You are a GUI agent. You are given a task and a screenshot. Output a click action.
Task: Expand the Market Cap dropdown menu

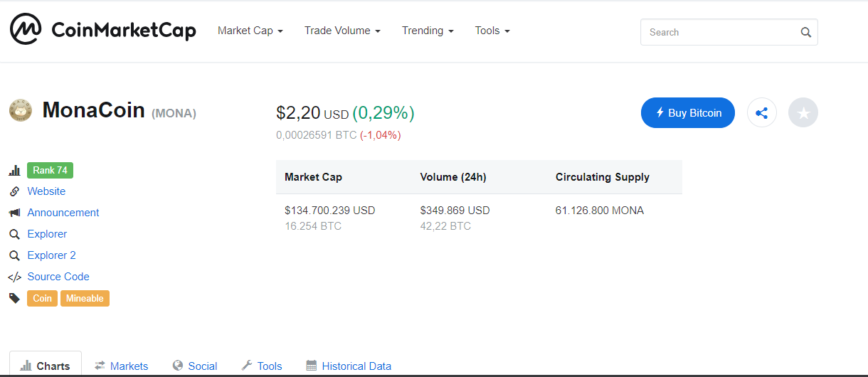point(250,31)
